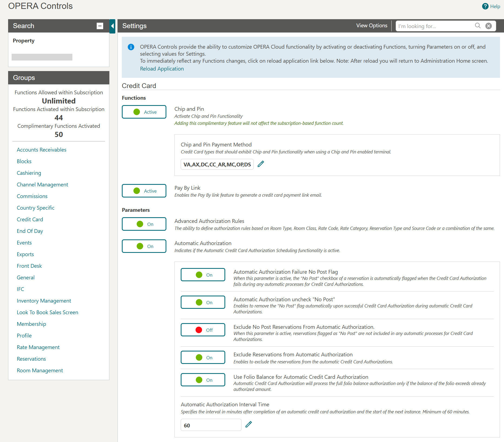Collapse the Search panel using the minus icon
The height and width of the screenshot is (442, 504).
[100, 26]
